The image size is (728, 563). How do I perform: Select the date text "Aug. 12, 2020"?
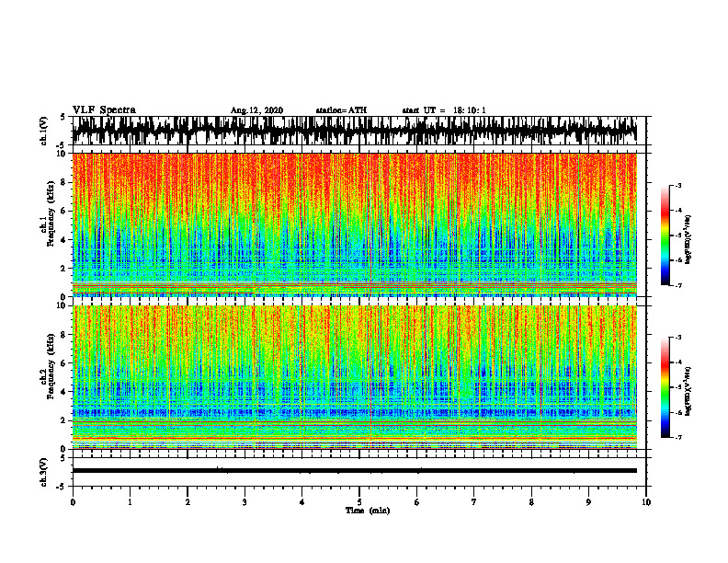[256, 110]
